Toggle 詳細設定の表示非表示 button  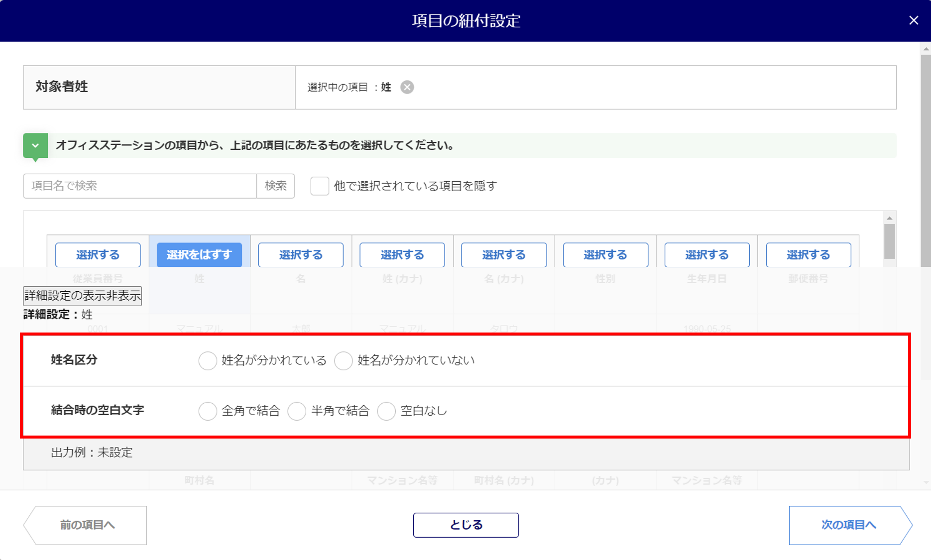pos(83,296)
